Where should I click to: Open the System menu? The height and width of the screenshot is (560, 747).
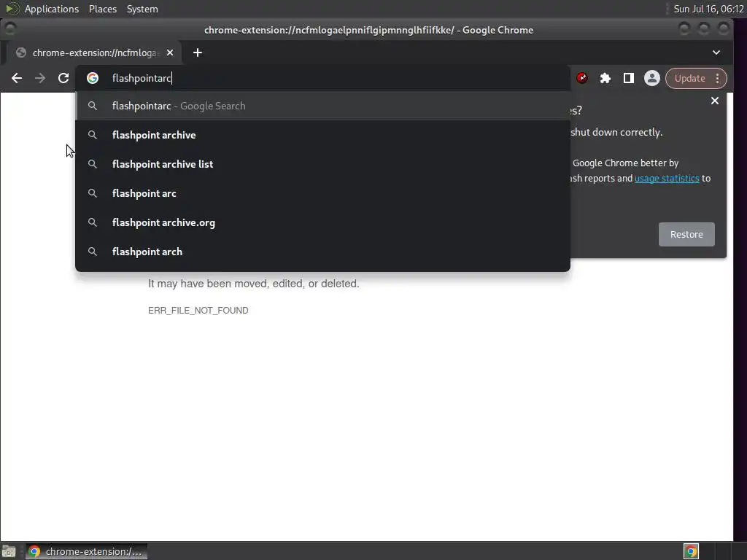click(142, 9)
